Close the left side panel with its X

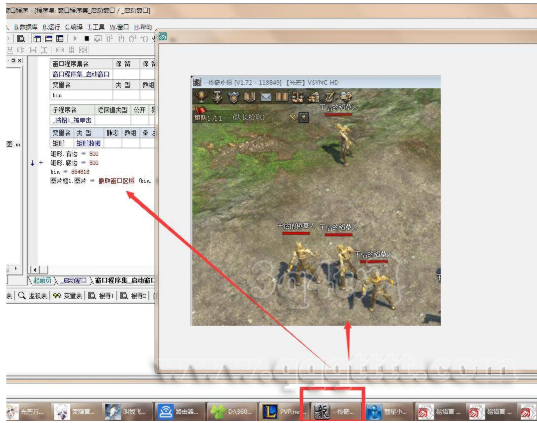click(x=20, y=60)
